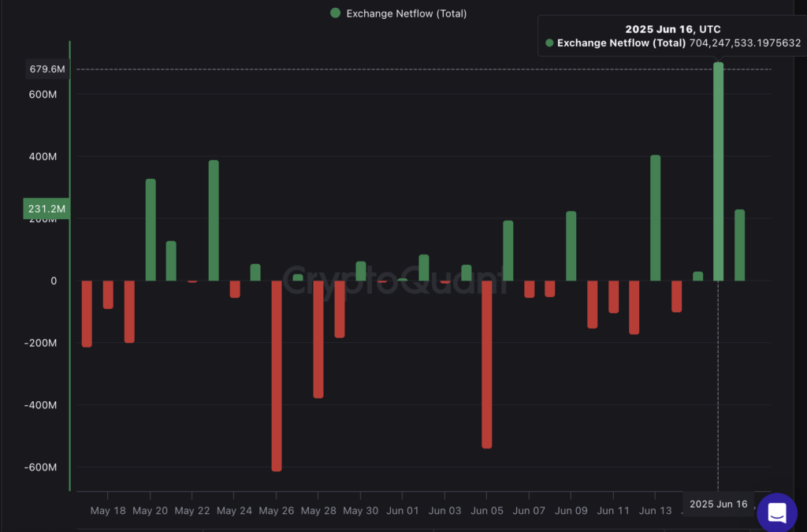This screenshot has height=532, width=807.
Task: Click the Jun 05 axis date label
Action: pyautogui.click(x=487, y=511)
